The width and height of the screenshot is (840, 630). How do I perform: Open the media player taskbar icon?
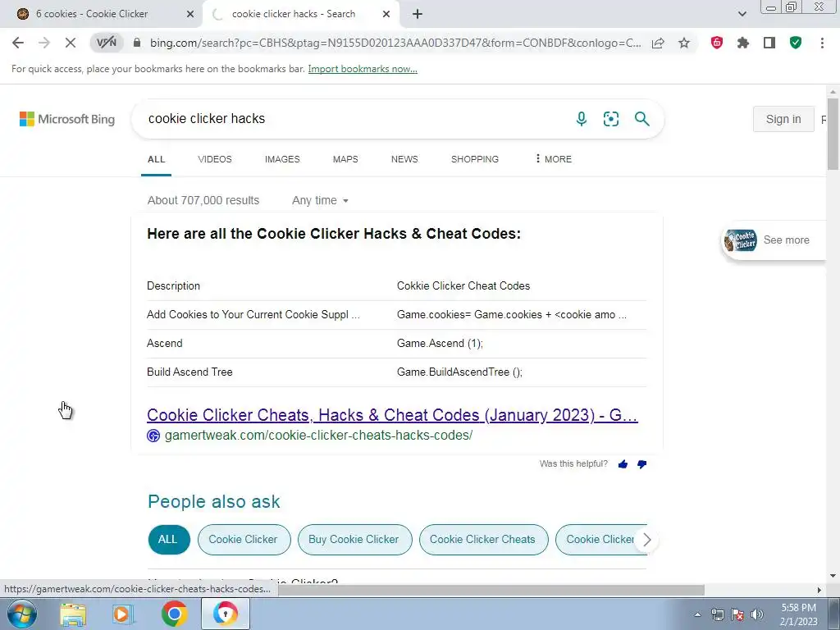pyautogui.click(x=123, y=614)
